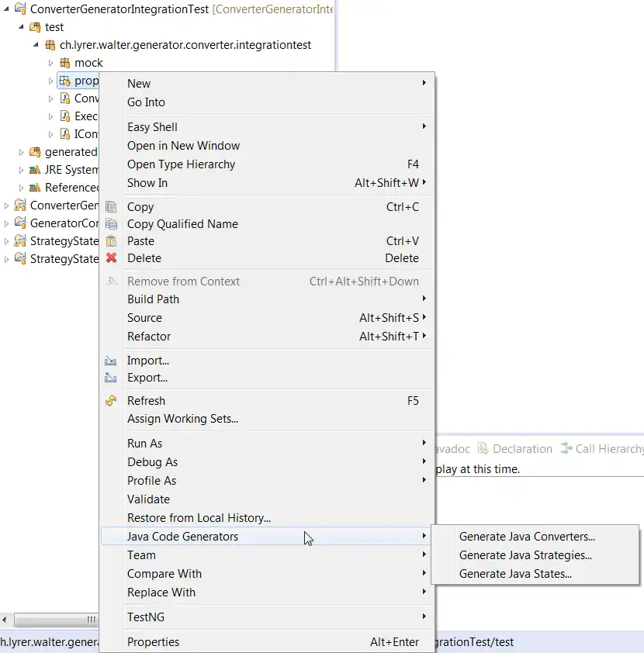Open the Source submenu
The image size is (644, 653).
coord(268,318)
